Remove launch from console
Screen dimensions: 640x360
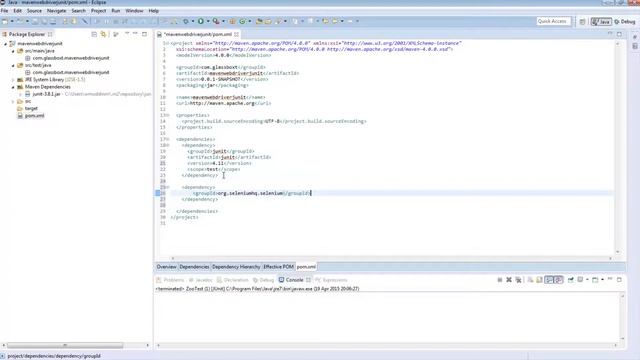pos(509,280)
